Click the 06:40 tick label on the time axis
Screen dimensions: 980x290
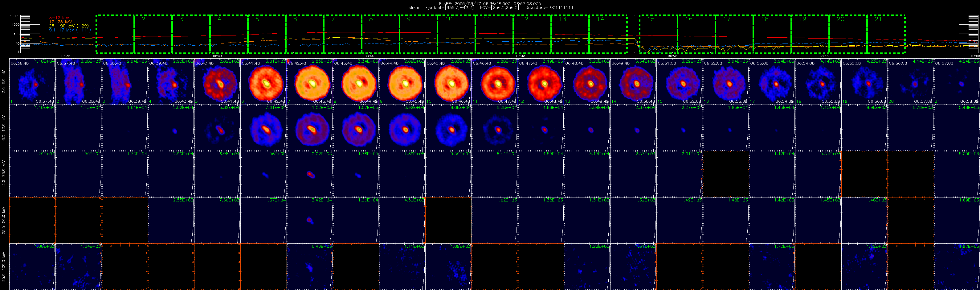click(217, 56)
